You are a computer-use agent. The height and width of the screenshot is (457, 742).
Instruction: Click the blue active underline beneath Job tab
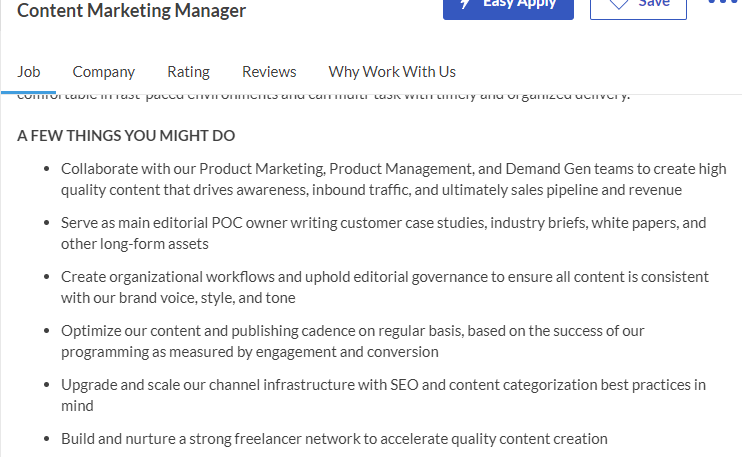click(28, 92)
